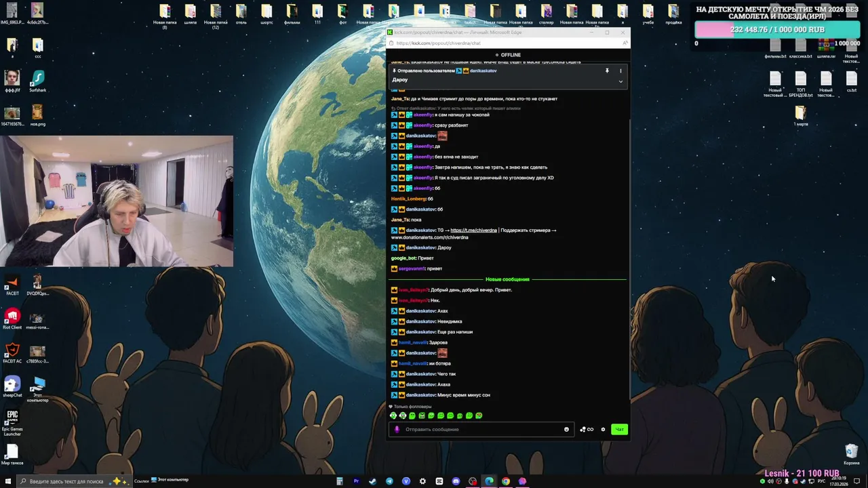Open three-dot options of pinned message
868x488 pixels.
(620, 70)
